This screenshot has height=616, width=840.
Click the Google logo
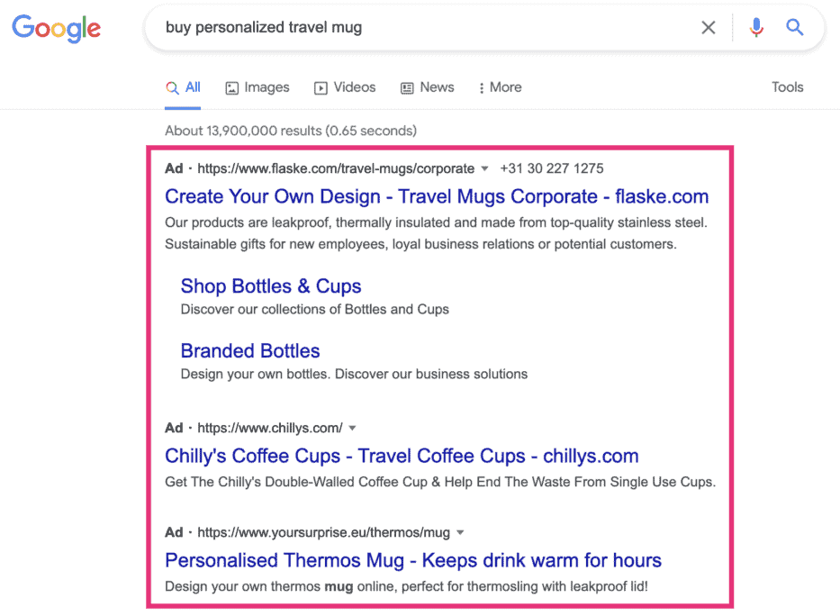click(x=56, y=28)
